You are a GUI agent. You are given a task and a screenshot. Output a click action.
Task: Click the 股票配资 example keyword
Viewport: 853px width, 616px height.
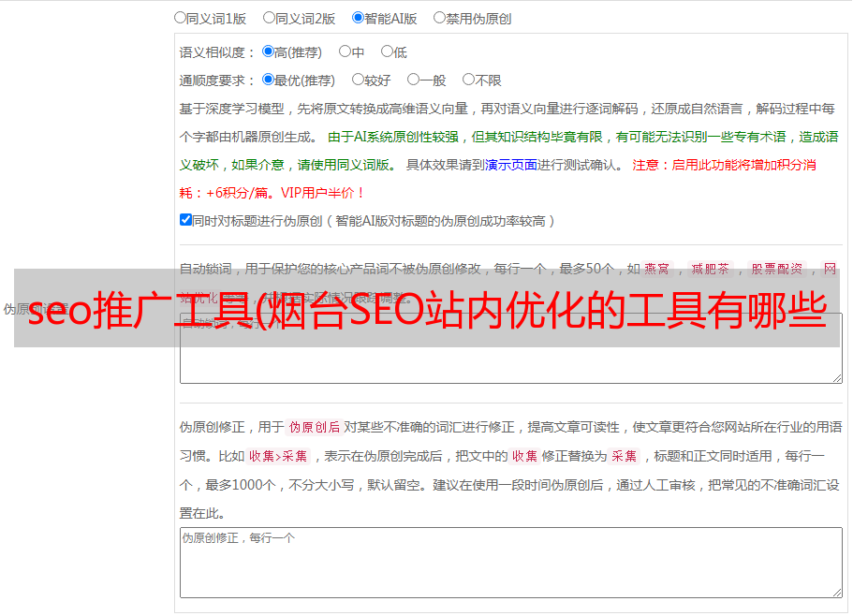click(x=777, y=269)
